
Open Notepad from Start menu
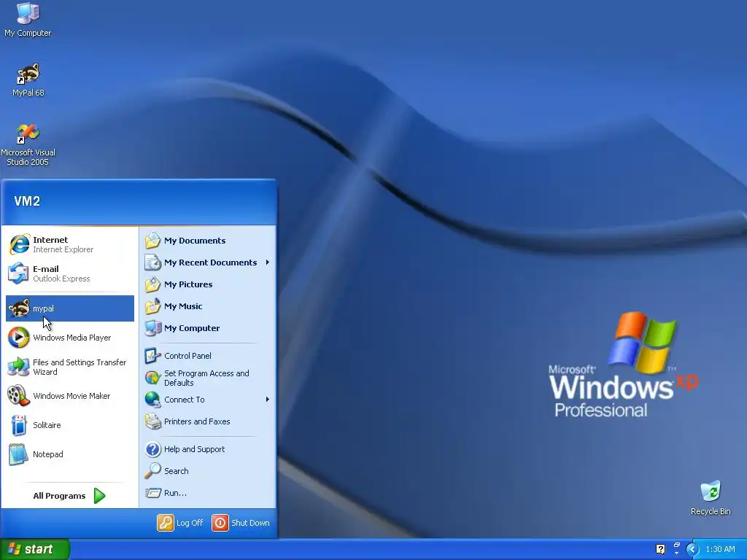[x=70, y=454]
